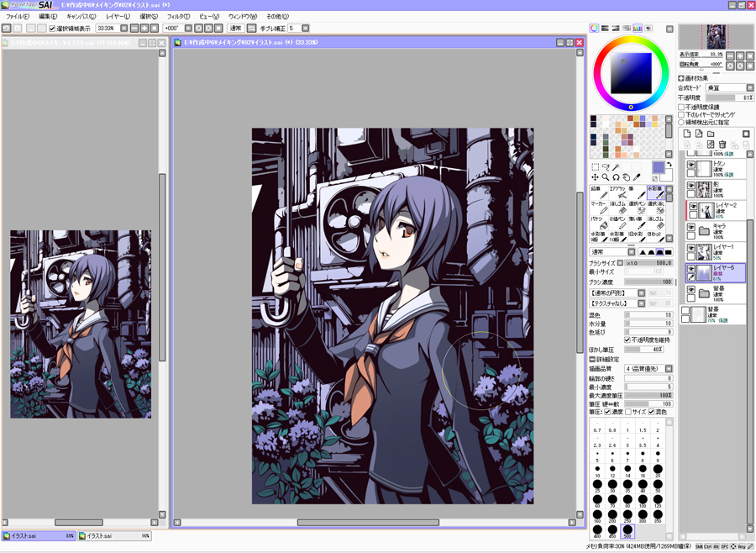
Task: Show the color wheel panel
Action: (594, 29)
